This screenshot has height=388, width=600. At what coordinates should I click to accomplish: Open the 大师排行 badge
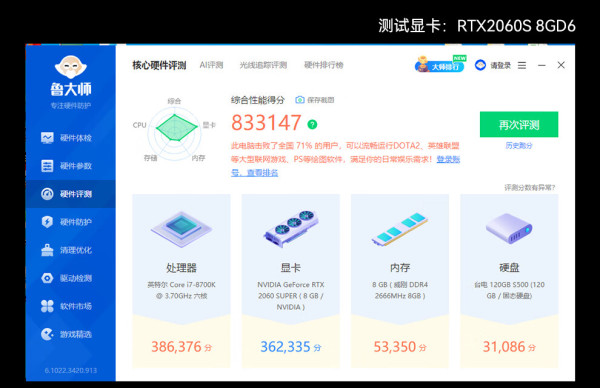440,64
